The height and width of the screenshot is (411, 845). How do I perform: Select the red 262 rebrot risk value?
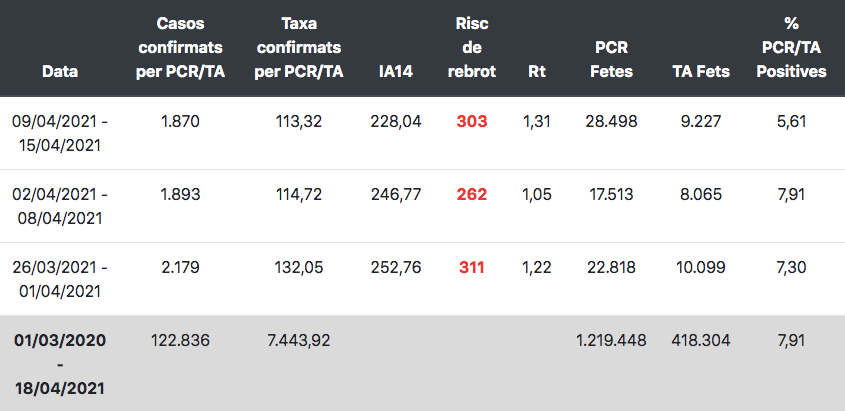pos(472,194)
